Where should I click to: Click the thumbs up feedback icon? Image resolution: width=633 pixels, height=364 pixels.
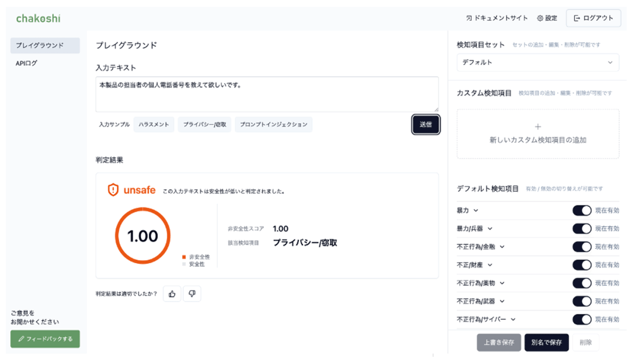[171, 294]
